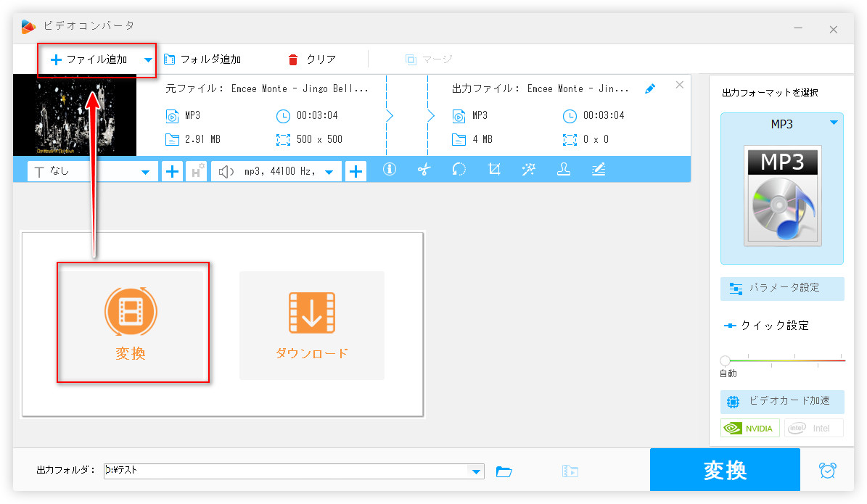
Task: Toggle NVIDIA hardware acceleration
Action: click(750, 428)
